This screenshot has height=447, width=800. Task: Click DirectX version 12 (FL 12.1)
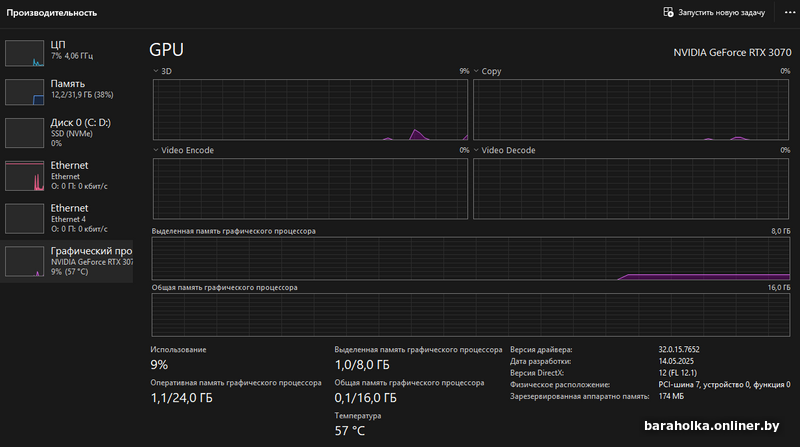(x=678, y=373)
